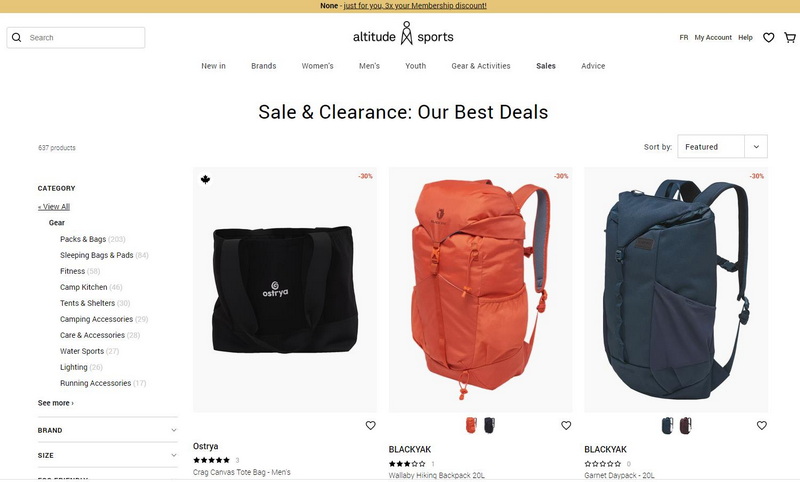800x482 pixels.
Task: Open the Sort by Featured dropdown
Action: pyautogui.click(x=722, y=147)
